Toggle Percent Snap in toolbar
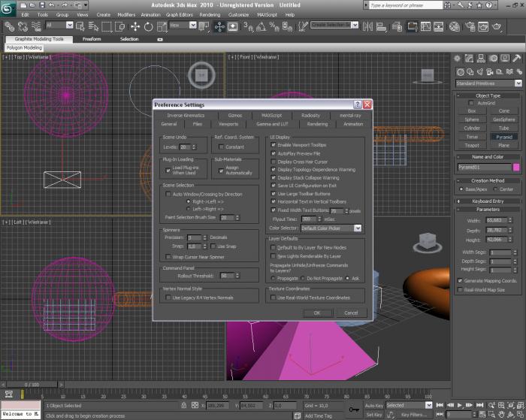Screen dimensions: 526x420 (x=274, y=26)
